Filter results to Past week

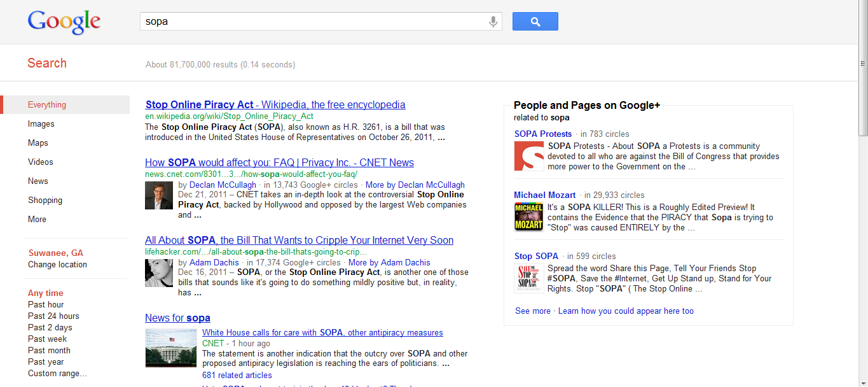(x=47, y=339)
